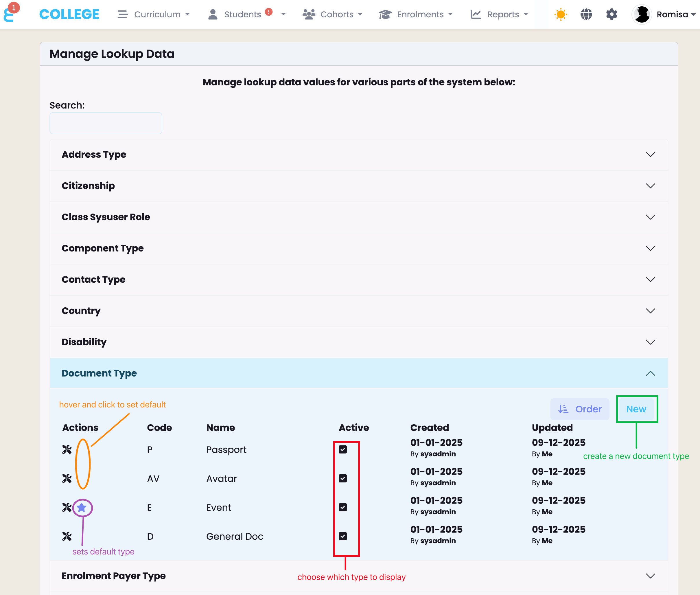Viewport: 700px width, 595px height.
Task: Click the sun light/dark theme icon
Action: click(561, 14)
